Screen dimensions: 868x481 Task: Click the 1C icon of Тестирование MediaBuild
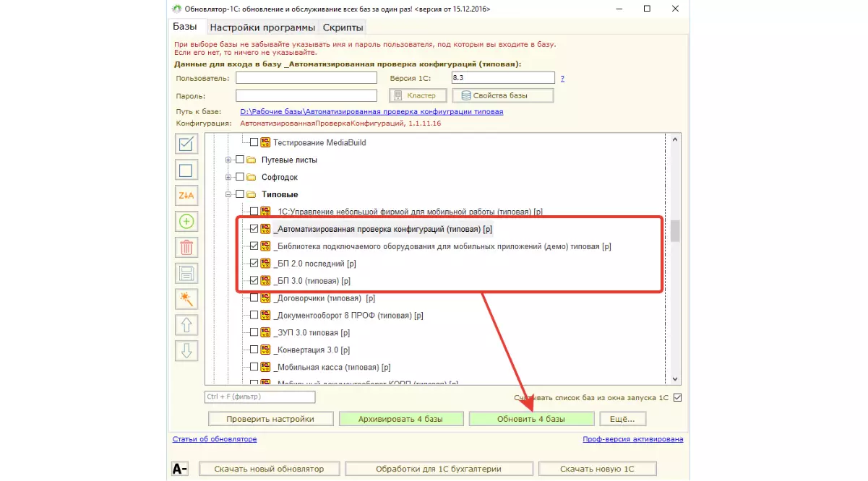pyautogui.click(x=265, y=143)
